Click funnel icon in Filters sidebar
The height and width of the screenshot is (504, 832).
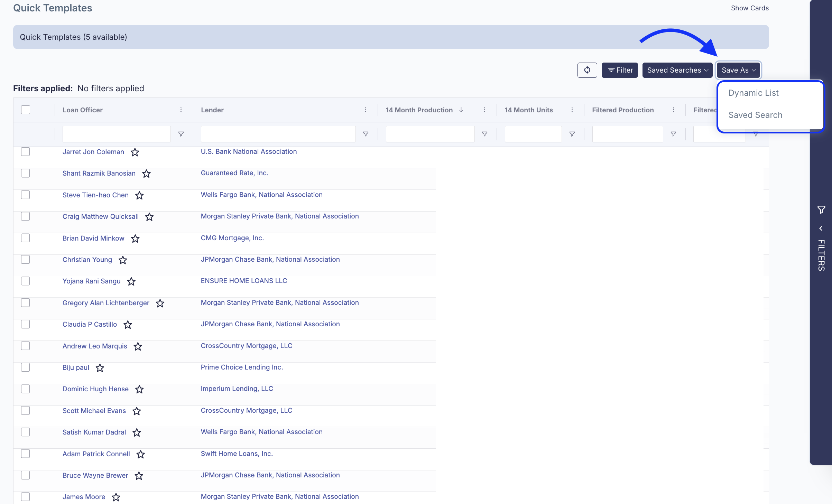point(821,209)
